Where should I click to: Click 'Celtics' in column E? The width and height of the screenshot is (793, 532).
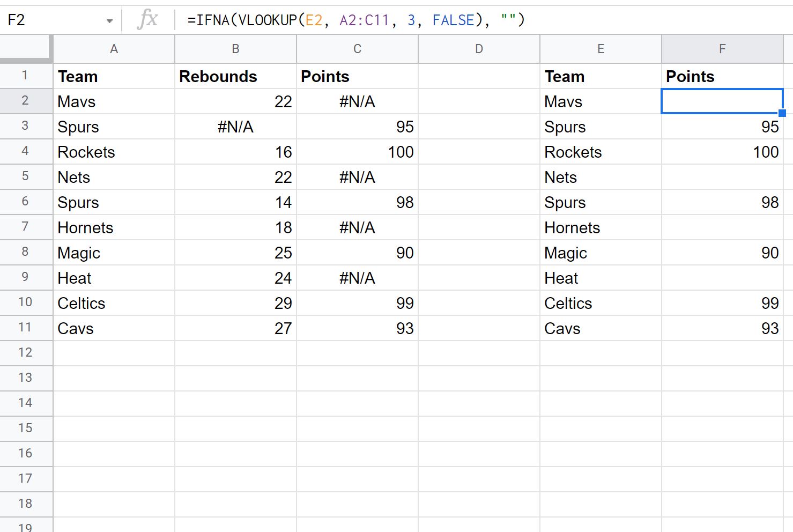click(568, 304)
